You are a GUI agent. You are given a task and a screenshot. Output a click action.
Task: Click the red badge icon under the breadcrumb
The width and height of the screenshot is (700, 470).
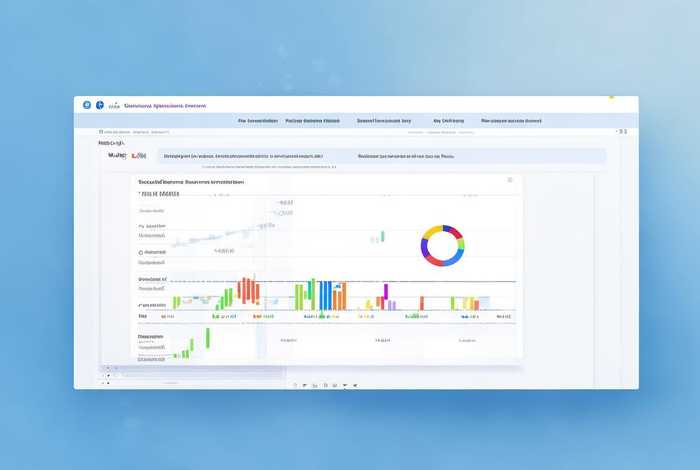pyautogui.click(x=138, y=156)
